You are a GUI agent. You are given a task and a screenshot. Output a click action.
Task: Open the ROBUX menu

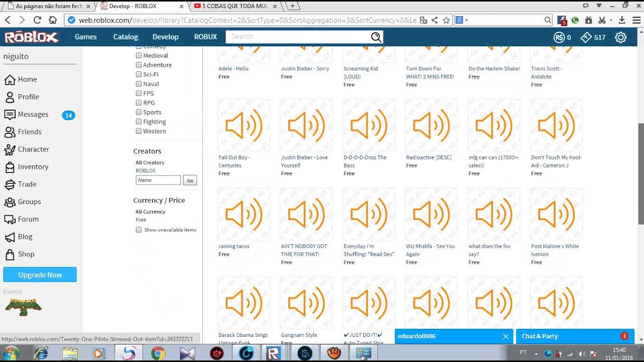point(205,37)
